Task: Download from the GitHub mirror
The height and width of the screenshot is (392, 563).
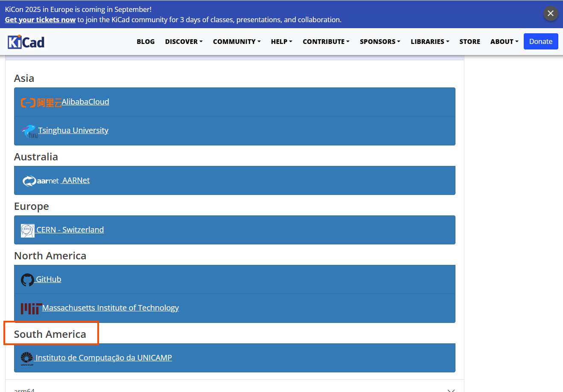Action: tap(48, 279)
